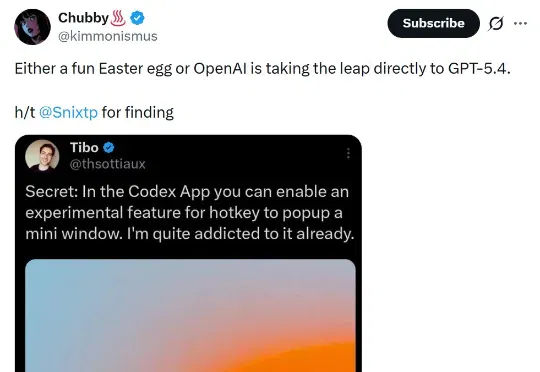This screenshot has width=540, height=372.
Task: Open the three-dot more options menu
Action: click(x=520, y=23)
